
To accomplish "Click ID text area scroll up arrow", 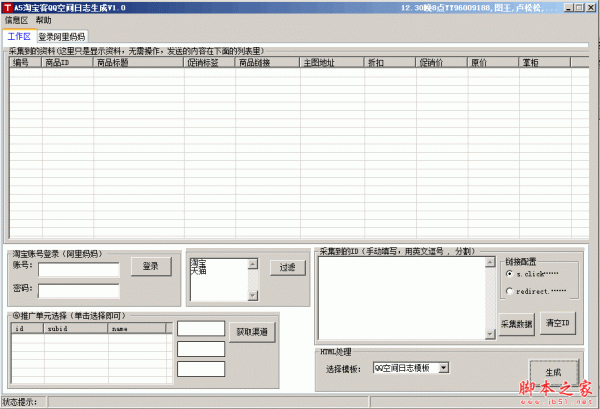I will pos(490,262).
